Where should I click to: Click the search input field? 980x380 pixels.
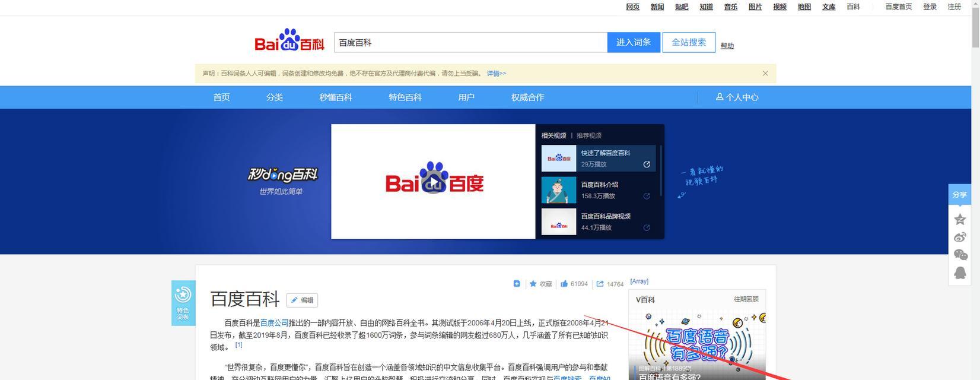pyautogui.click(x=470, y=43)
